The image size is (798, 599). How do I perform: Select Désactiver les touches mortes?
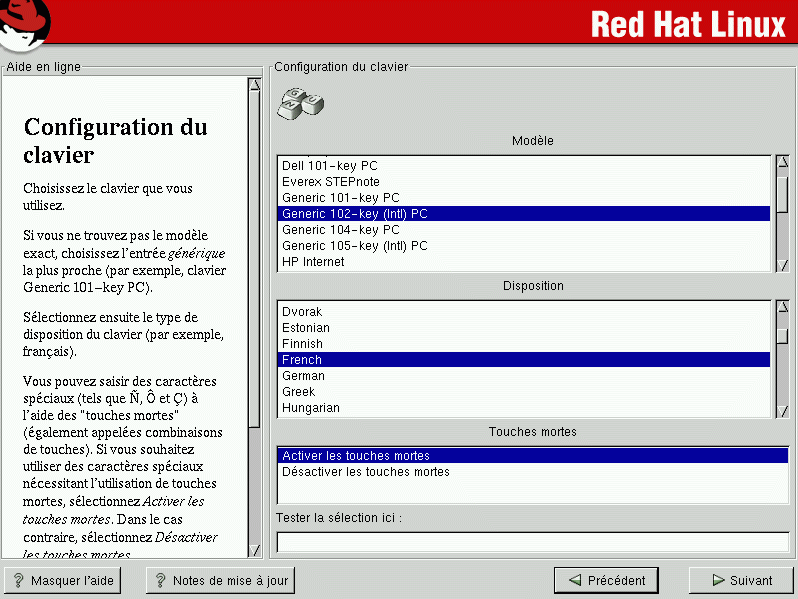click(x=365, y=472)
